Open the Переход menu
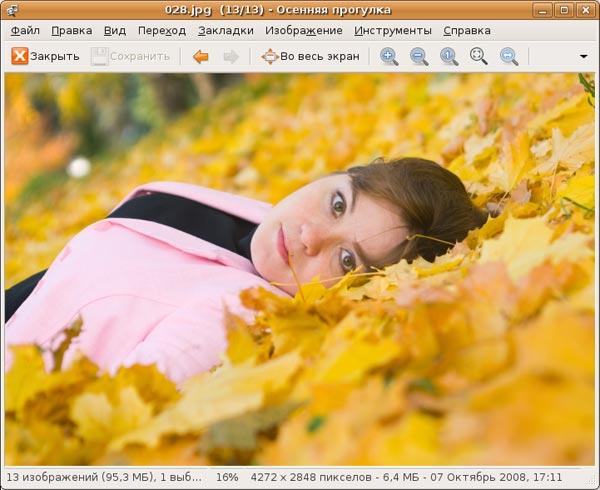The image size is (600, 490). 162,31
